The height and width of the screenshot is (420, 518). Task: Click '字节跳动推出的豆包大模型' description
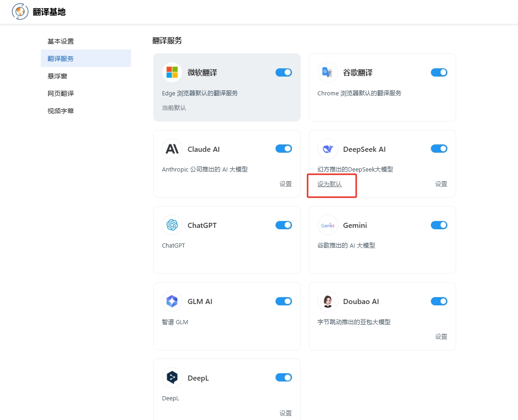tap(354, 322)
